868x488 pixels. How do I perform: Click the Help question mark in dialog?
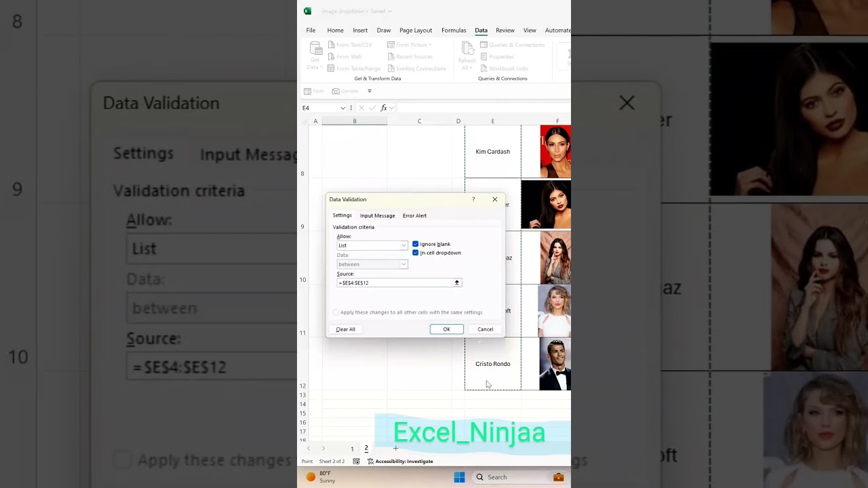coord(473,199)
